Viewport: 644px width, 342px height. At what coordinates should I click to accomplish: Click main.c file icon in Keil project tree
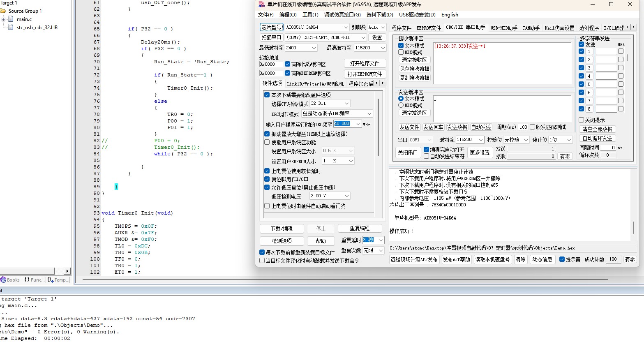pyautogui.click(x=11, y=19)
